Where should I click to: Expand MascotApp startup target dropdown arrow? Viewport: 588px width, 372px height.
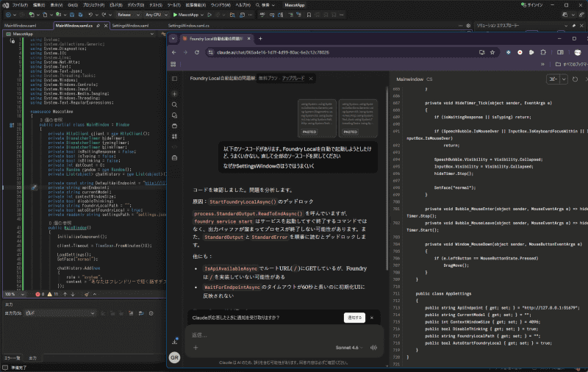(202, 15)
